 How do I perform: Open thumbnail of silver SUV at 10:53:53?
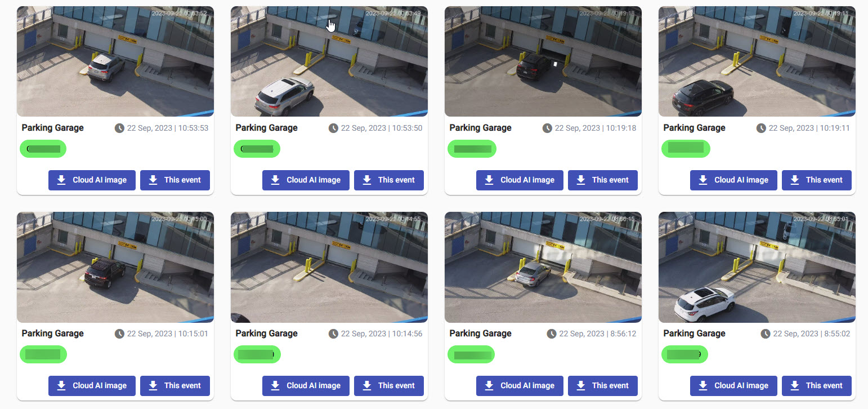tap(115, 61)
